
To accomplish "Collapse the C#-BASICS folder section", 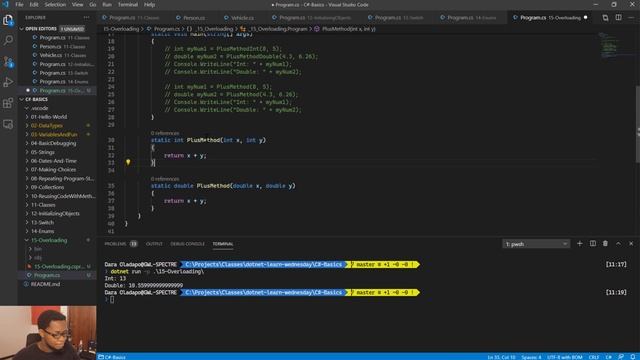I will 57,99.
